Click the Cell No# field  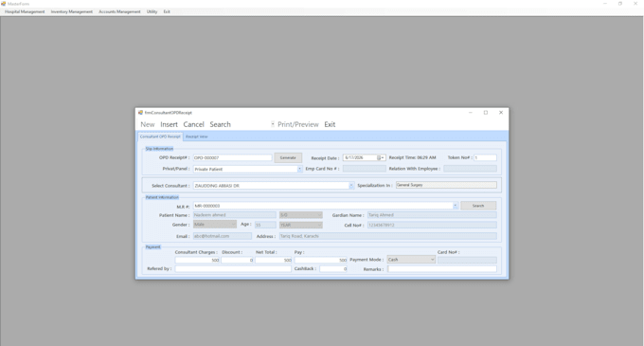point(432,225)
